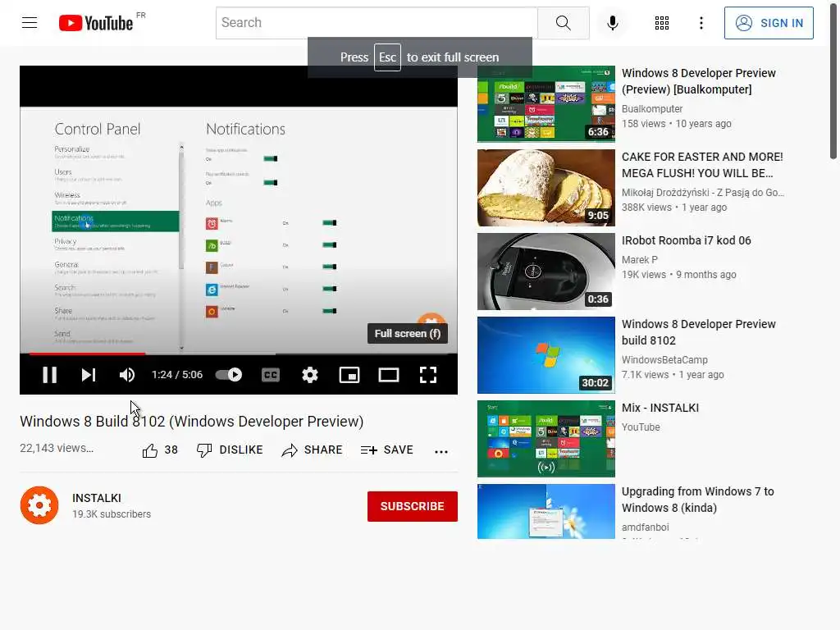The height and width of the screenshot is (630, 840).
Task: Open more actions ellipsis below video
Action: click(x=441, y=452)
